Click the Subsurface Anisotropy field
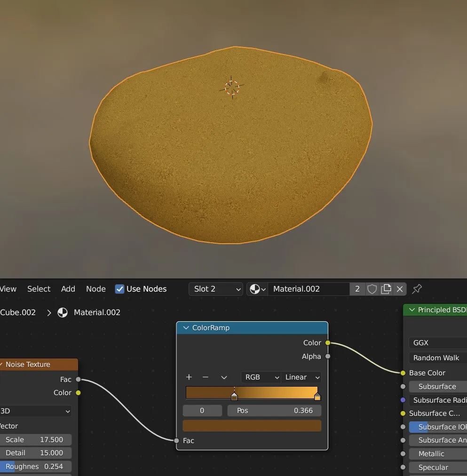 (x=438, y=440)
